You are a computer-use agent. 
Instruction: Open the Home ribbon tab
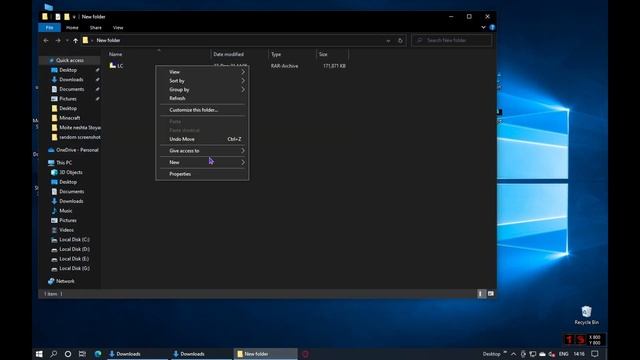click(72, 27)
